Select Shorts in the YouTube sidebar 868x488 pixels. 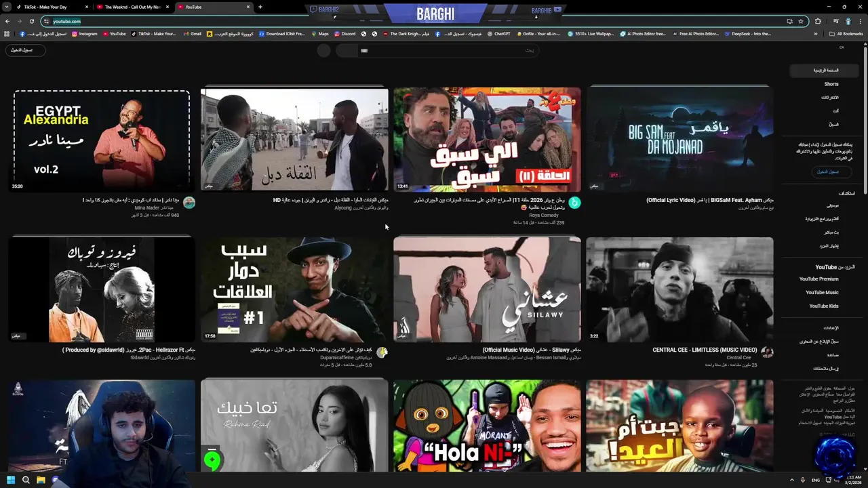[831, 84]
